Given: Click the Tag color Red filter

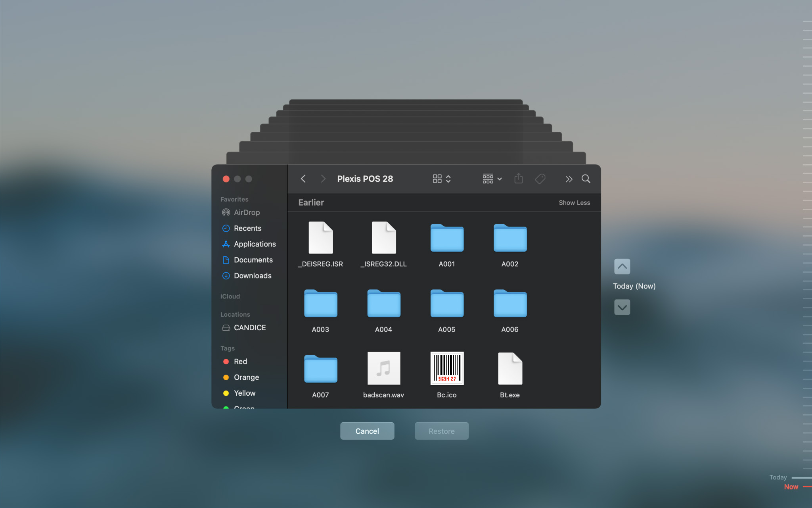Looking at the screenshot, I should click(240, 361).
